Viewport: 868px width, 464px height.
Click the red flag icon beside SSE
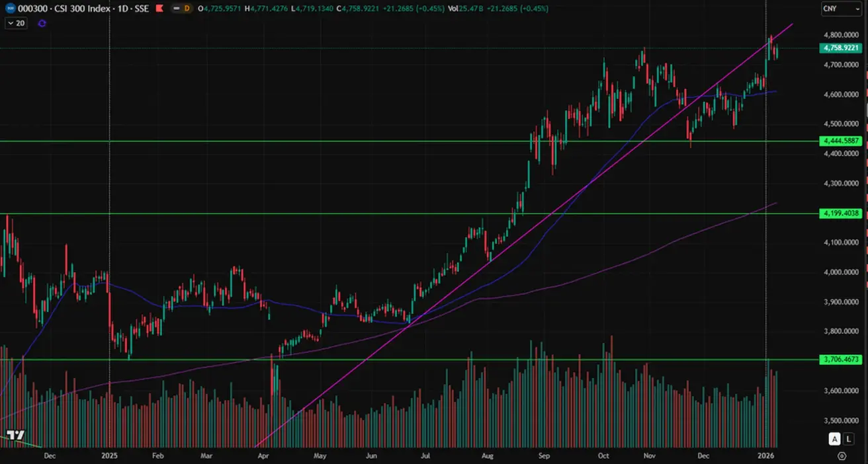pyautogui.click(x=159, y=9)
